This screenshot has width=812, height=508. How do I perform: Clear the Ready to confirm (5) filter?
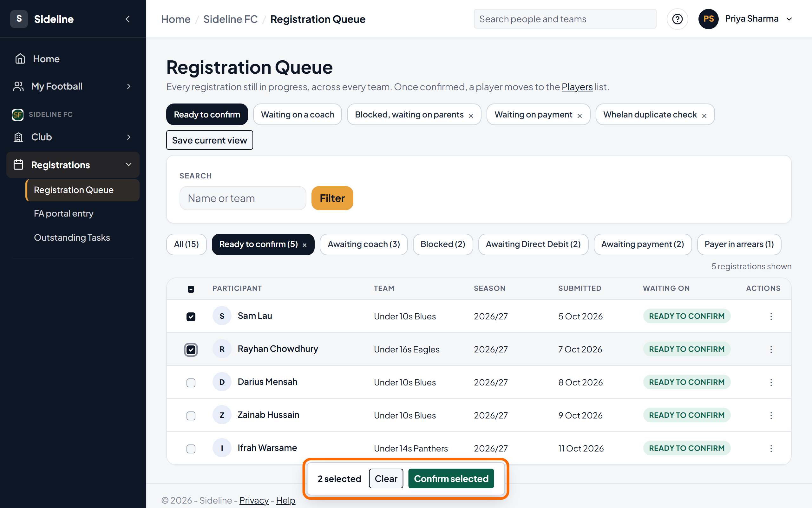304,245
